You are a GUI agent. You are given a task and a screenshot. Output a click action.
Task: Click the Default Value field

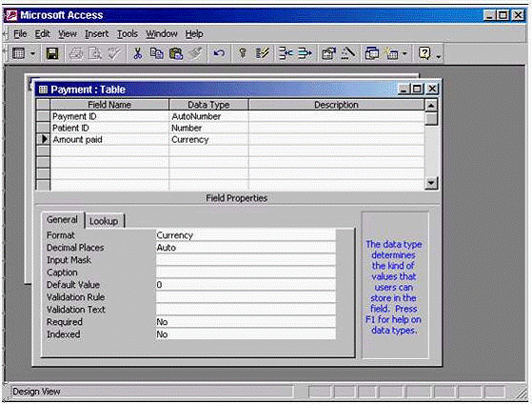pos(246,285)
